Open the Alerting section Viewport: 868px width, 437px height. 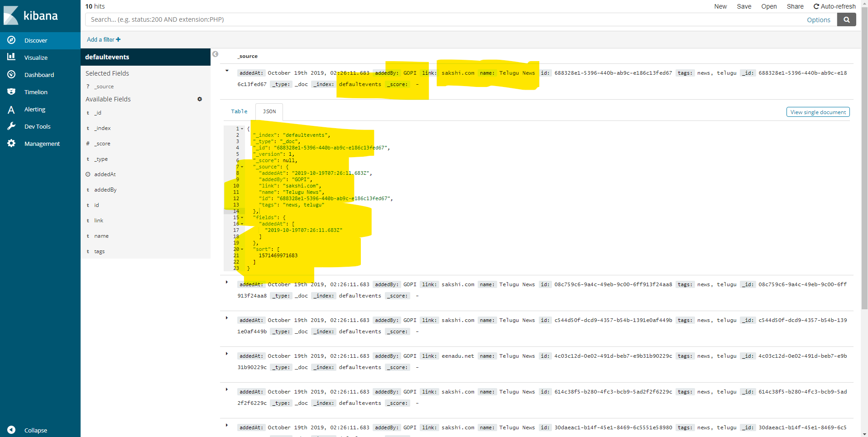35,109
